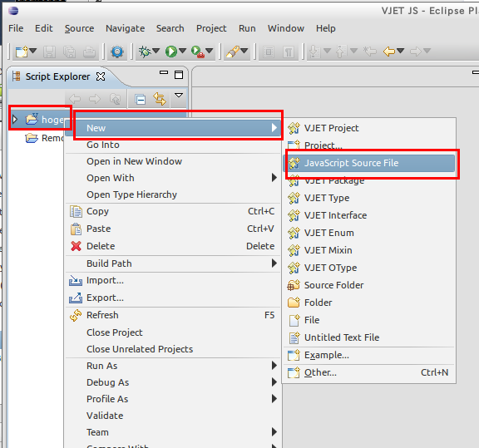Click the green Run button icon
Image resolution: width=479 pixels, height=448 pixels.
(x=171, y=52)
